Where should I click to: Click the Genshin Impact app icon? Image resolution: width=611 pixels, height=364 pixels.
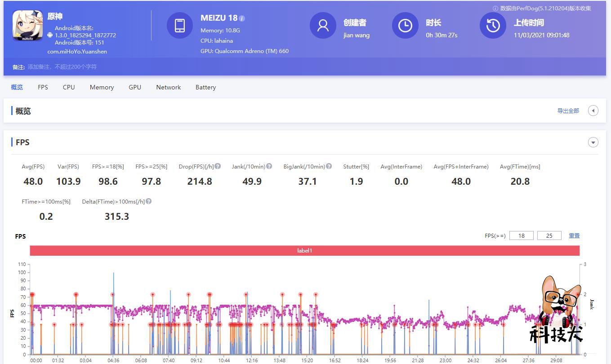pyautogui.click(x=27, y=26)
